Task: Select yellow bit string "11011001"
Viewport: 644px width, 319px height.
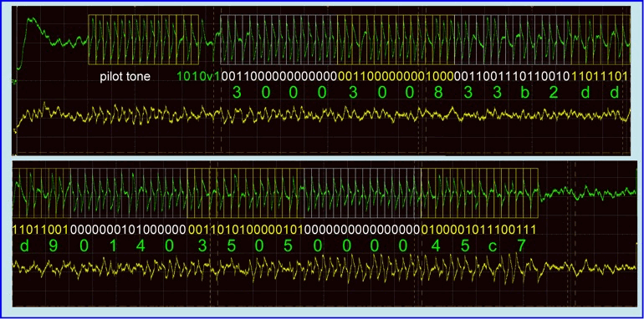Action: pos(42,229)
